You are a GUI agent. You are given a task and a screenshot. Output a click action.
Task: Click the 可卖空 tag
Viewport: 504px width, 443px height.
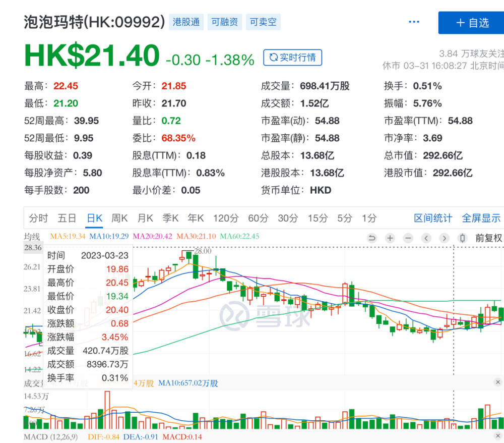click(x=263, y=22)
